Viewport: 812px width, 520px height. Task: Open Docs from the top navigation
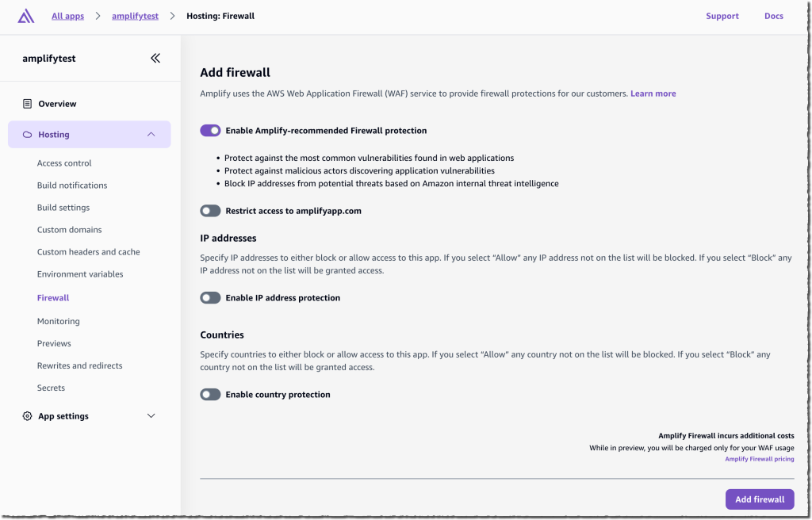click(x=773, y=15)
